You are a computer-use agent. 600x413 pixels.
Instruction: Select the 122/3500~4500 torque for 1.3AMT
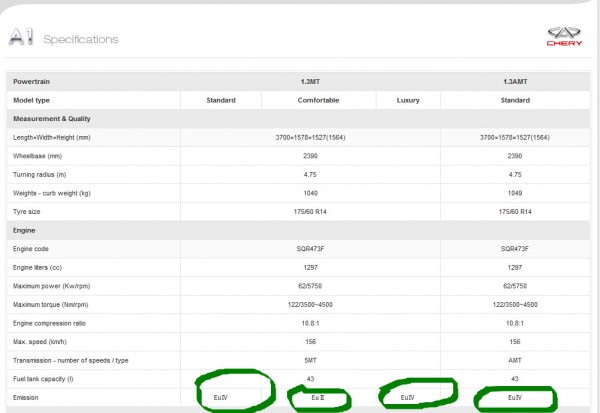pos(515,305)
